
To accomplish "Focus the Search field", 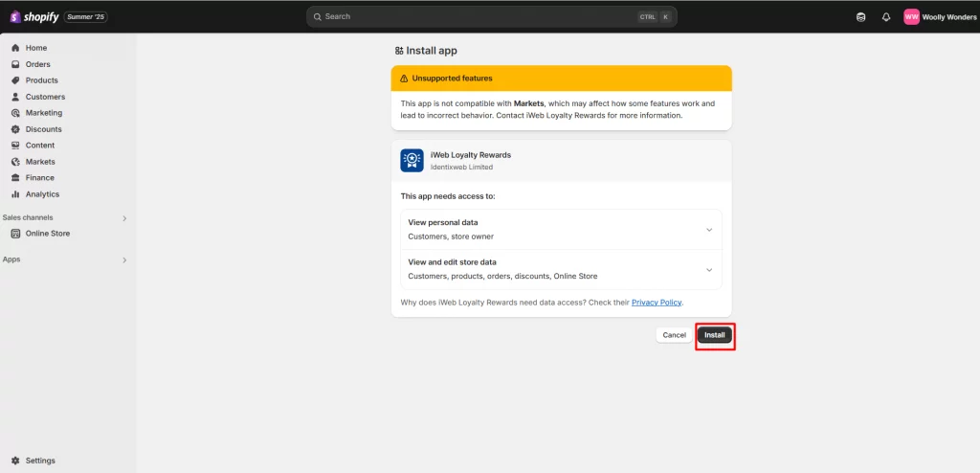I will point(491,17).
